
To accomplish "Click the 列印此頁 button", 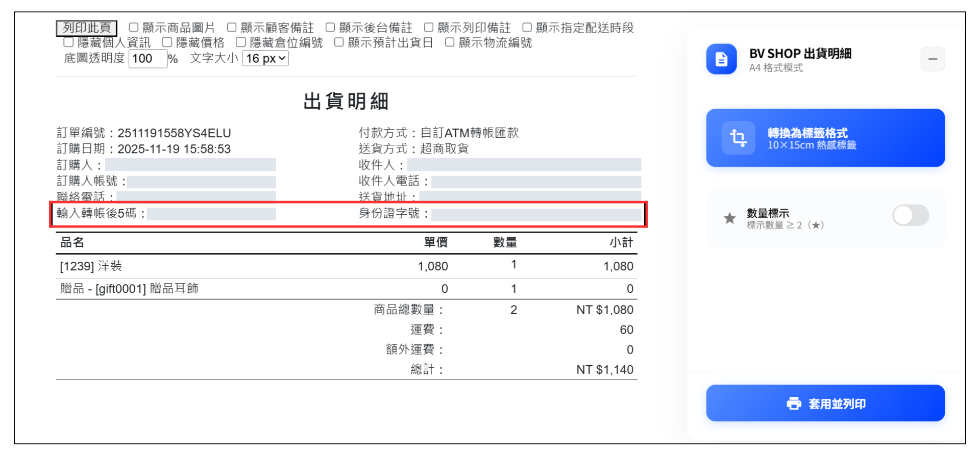I will tap(87, 28).
